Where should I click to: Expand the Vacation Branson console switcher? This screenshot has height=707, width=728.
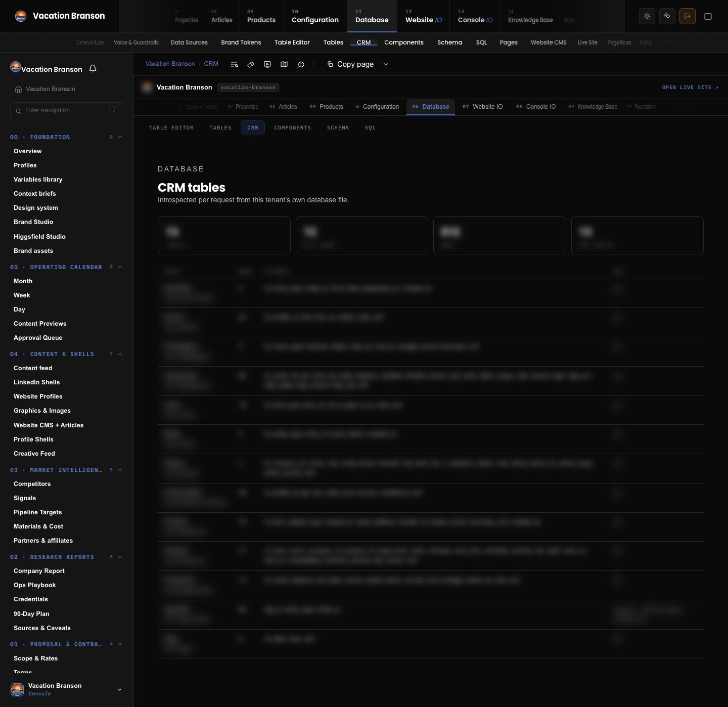click(119, 689)
